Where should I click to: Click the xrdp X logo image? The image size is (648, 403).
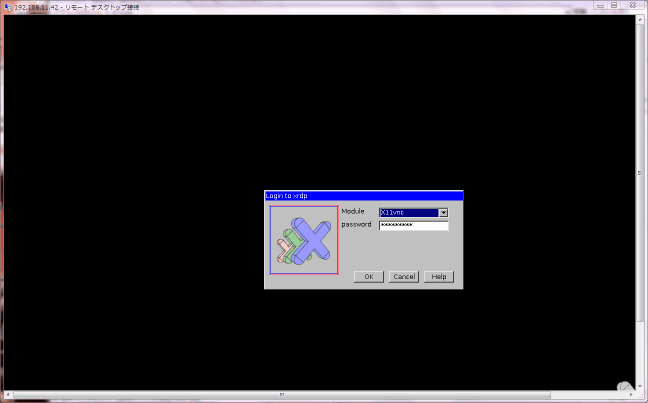point(304,240)
